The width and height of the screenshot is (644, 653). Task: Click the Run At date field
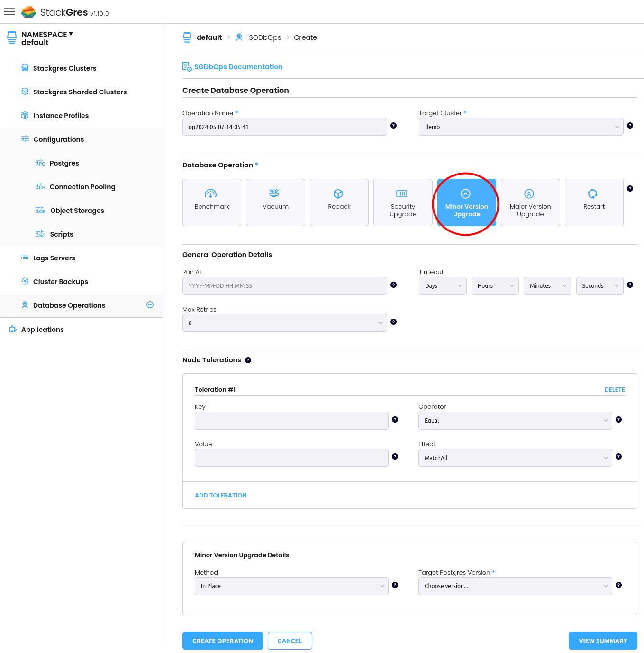point(284,286)
